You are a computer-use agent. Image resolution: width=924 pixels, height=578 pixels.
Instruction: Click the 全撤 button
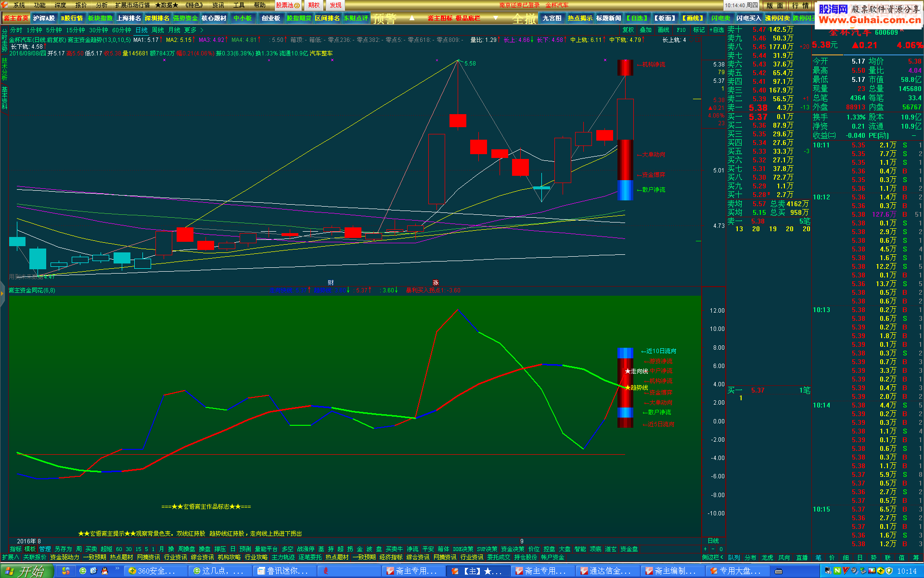(524, 19)
